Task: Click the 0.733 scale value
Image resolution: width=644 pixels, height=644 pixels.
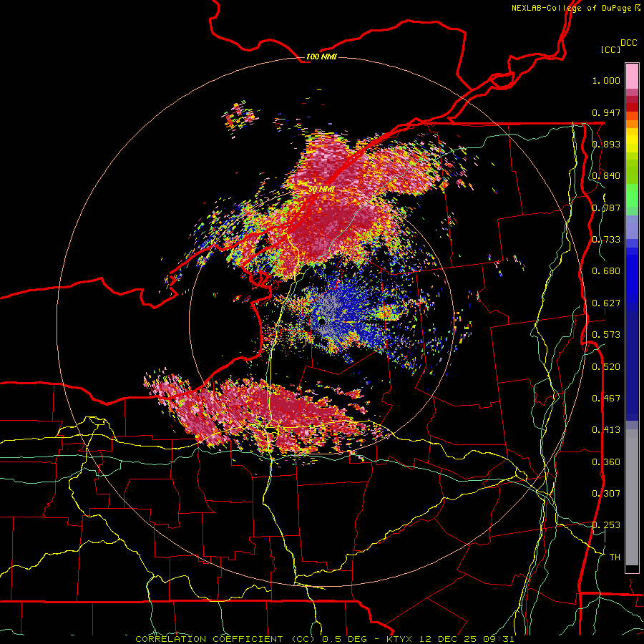Action: (x=606, y=240)
